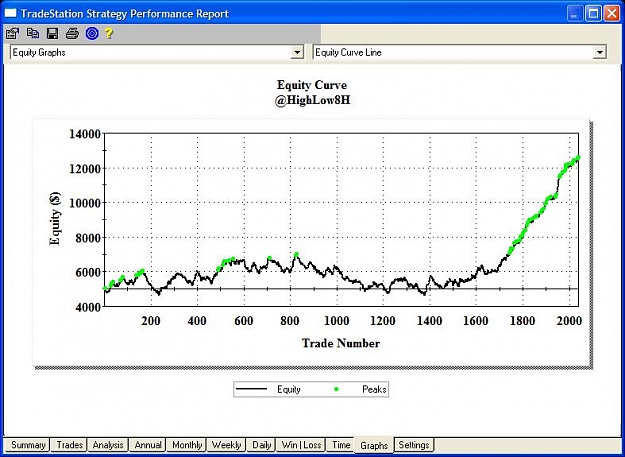
Task: Expand the Equity Graphs dropdown arrow
Action: (x=297, y=52)
